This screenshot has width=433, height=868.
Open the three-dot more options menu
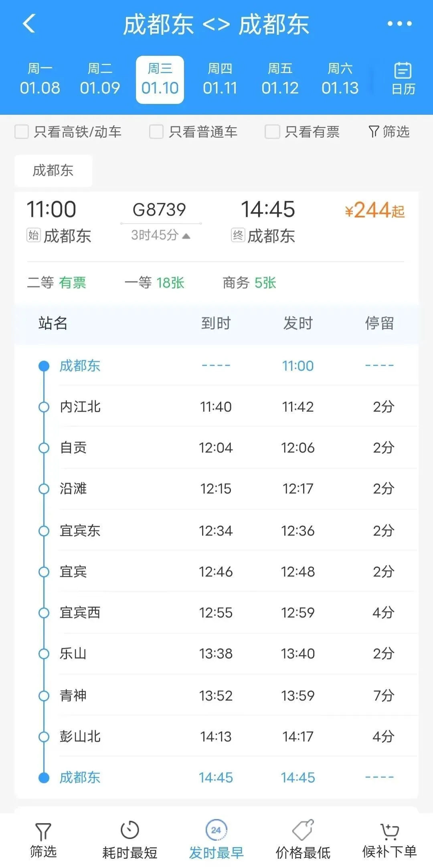(x=399, y=24)
